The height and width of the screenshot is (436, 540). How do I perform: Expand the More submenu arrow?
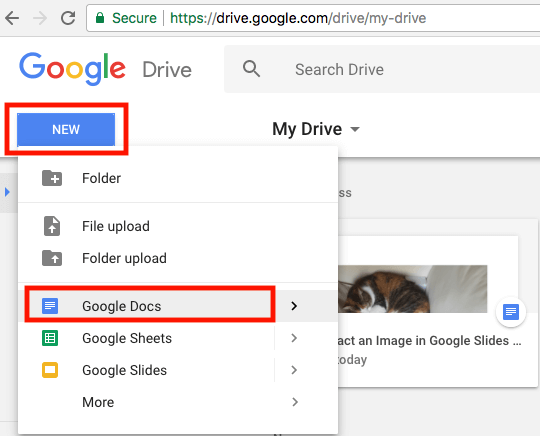click(294, 402)
